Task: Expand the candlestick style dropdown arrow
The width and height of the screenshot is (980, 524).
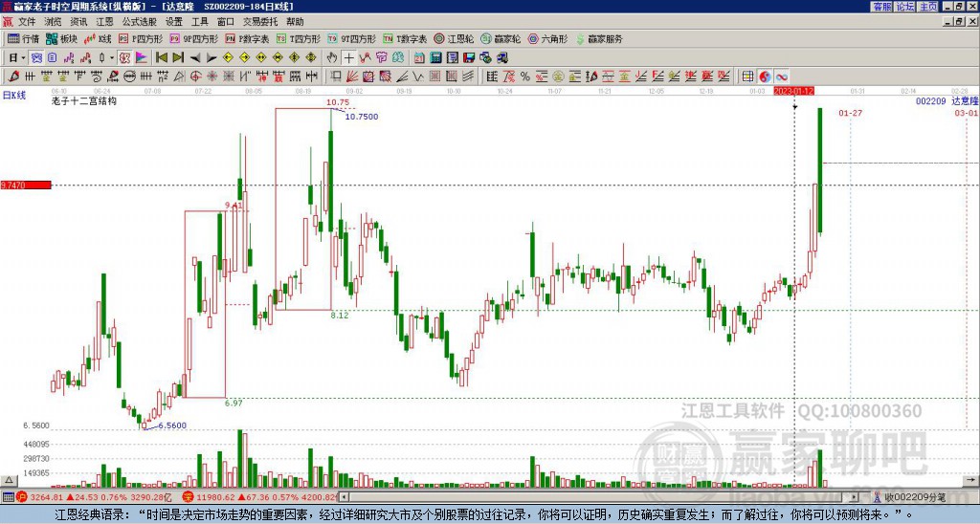Action: (x=112, y=57)
